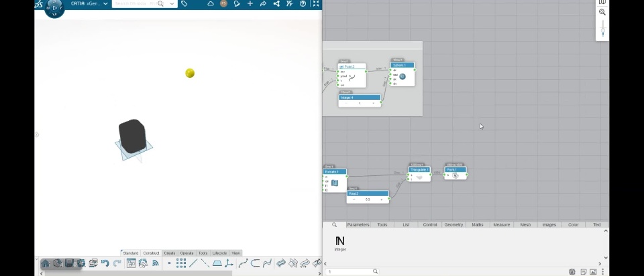Click the plus add icon in top bar

[250, 4]
